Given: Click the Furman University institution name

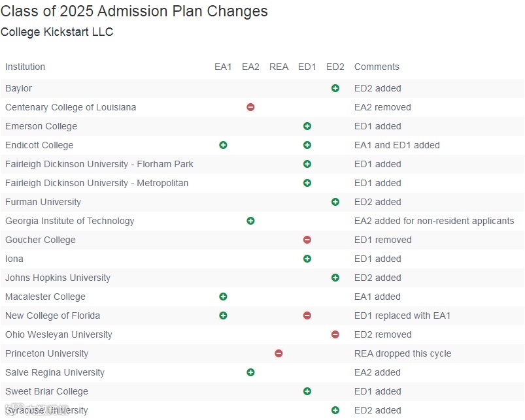Looking at the screenshot, I should [x=43, y=202].
